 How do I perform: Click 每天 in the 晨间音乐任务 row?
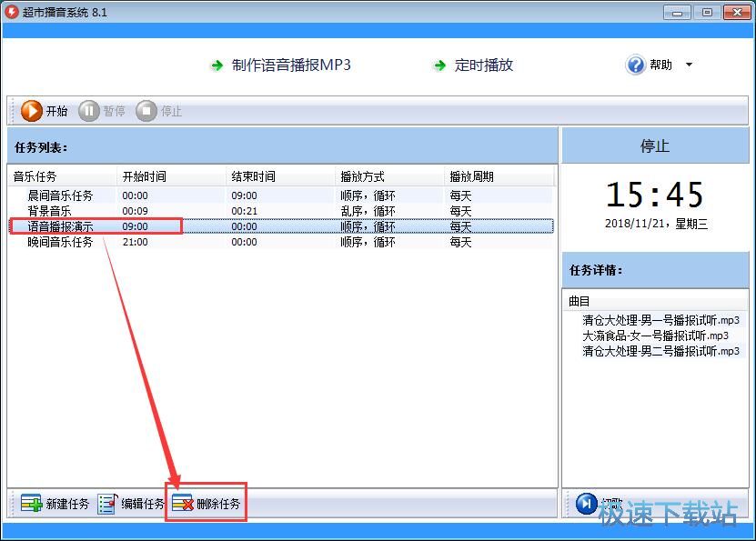pyautogui.click(x=460, y=195)
